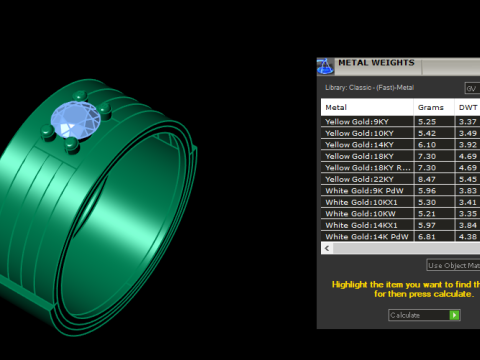The height and width of the screenshot is (360, 480).
Task: Click the Use Object Material button
Action: (453, 265)
